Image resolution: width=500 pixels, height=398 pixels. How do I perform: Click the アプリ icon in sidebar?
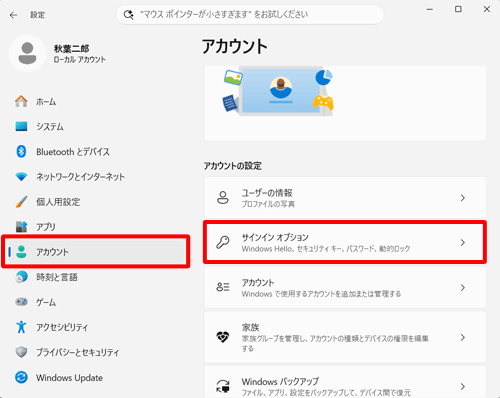(21, 227)
